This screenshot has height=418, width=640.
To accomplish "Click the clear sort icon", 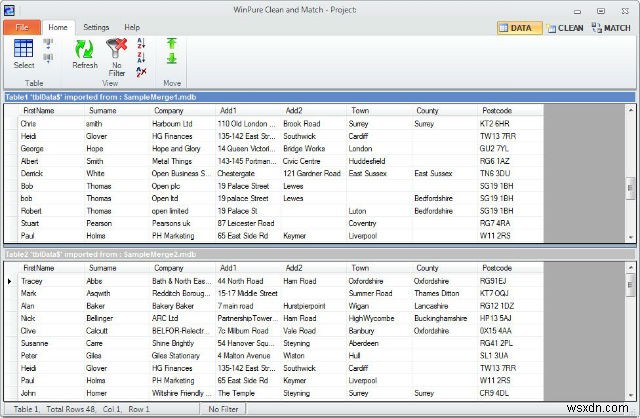I will [139, 71].
